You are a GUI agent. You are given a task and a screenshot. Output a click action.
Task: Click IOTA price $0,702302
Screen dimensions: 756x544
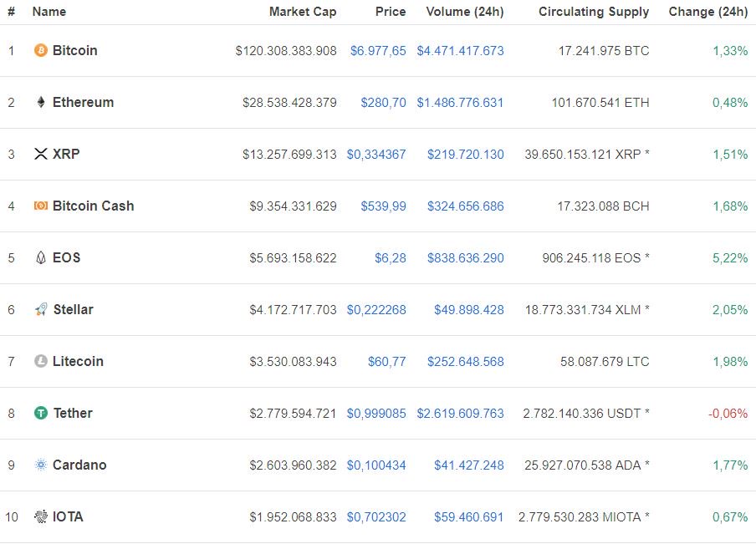pyautogui.click(x=376, y=517)
